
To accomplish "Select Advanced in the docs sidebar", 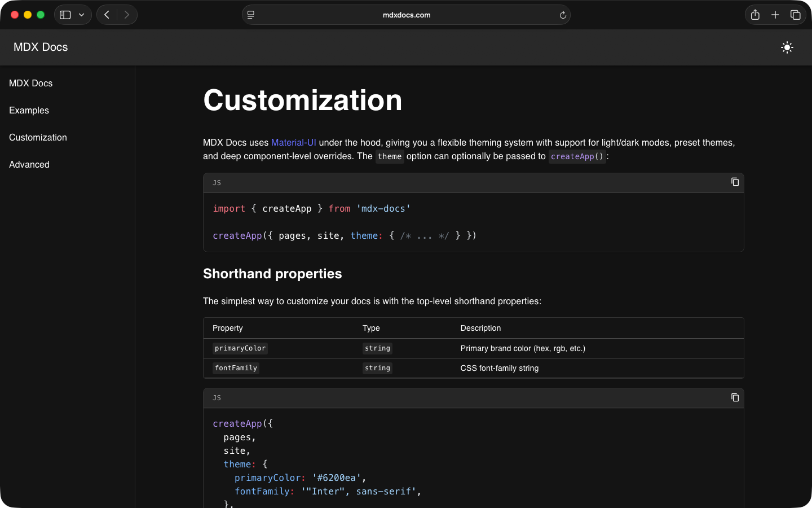I will click(x=29, y=164).
